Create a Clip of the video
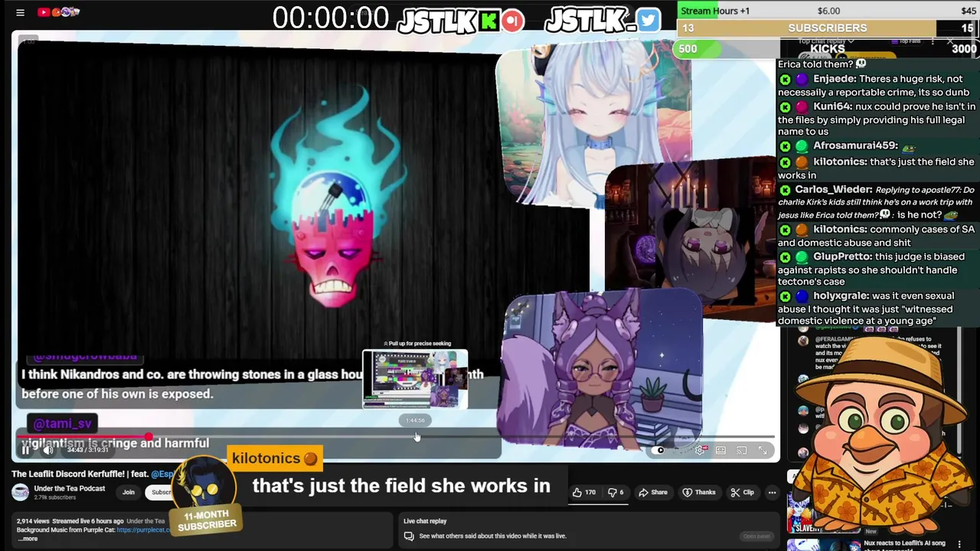Screen dimensions: 980x551 (x=743, y=492)
